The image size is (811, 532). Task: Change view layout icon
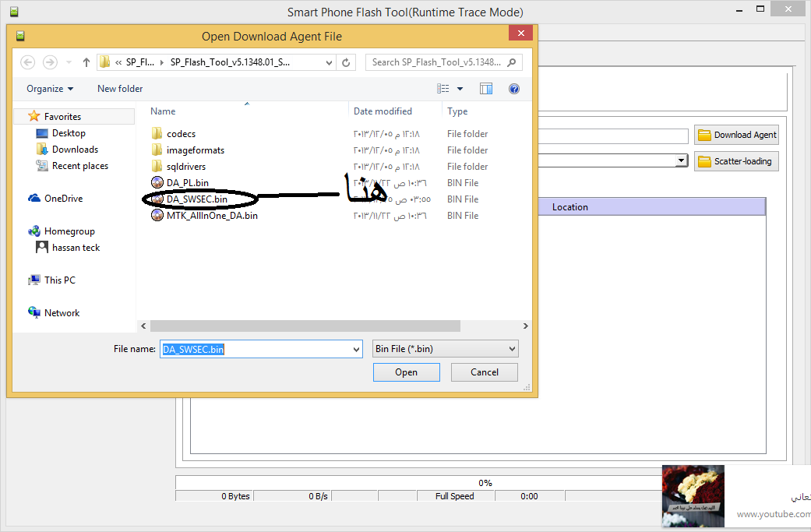click(443, 89)
